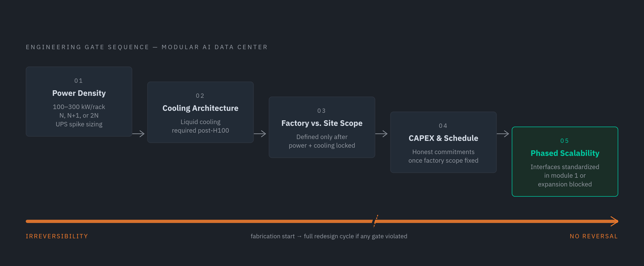Select the '02' step number
Screen dimensions: 644x266
click(200, 96)
